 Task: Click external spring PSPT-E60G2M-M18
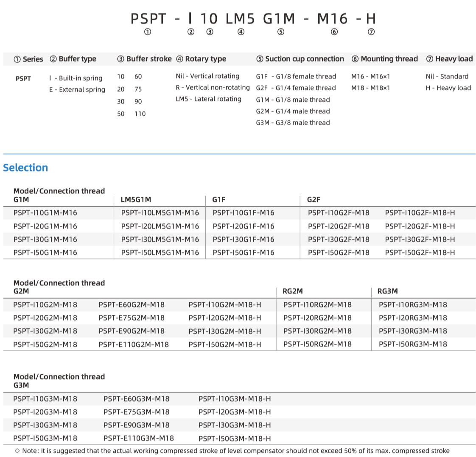(132, 305)
